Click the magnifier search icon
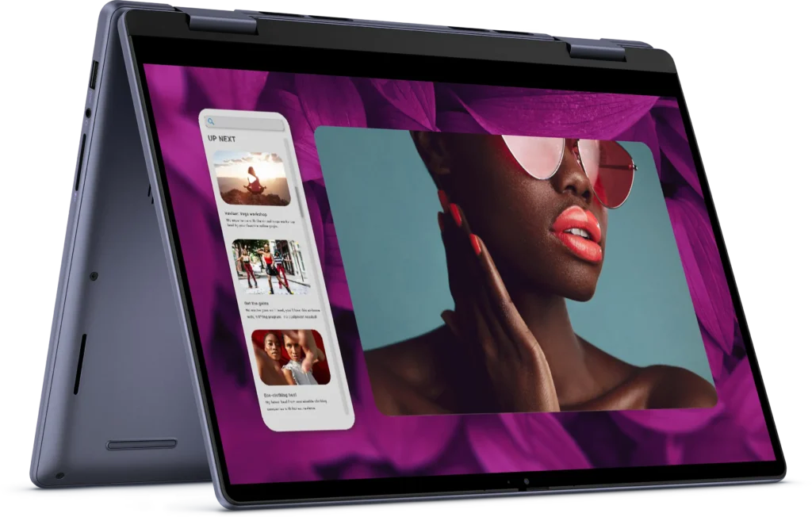The width and height of the screenshot is (812, 517). pyautogui.click(x=212, y=121)
